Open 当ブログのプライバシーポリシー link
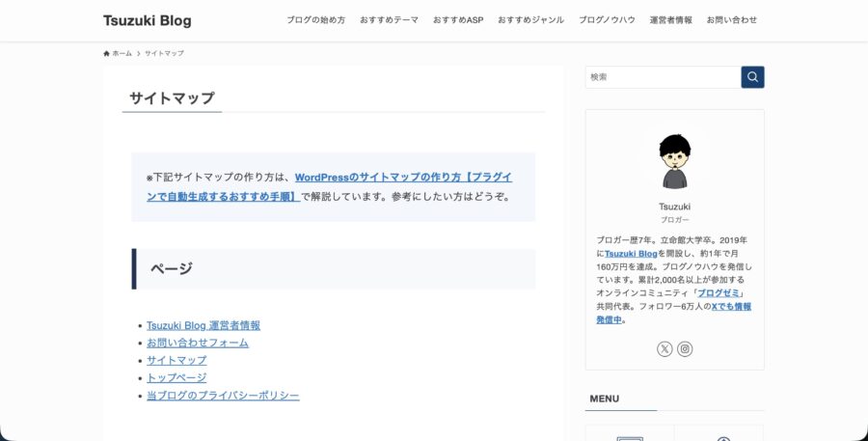Image resolution: width=868 pixels, height=441 pixels. pyautogui.click(x=223, y=396)
